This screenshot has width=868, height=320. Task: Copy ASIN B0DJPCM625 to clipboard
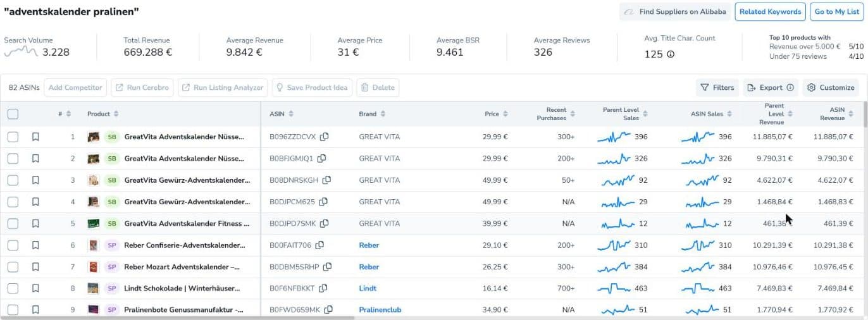click(323, 202)
